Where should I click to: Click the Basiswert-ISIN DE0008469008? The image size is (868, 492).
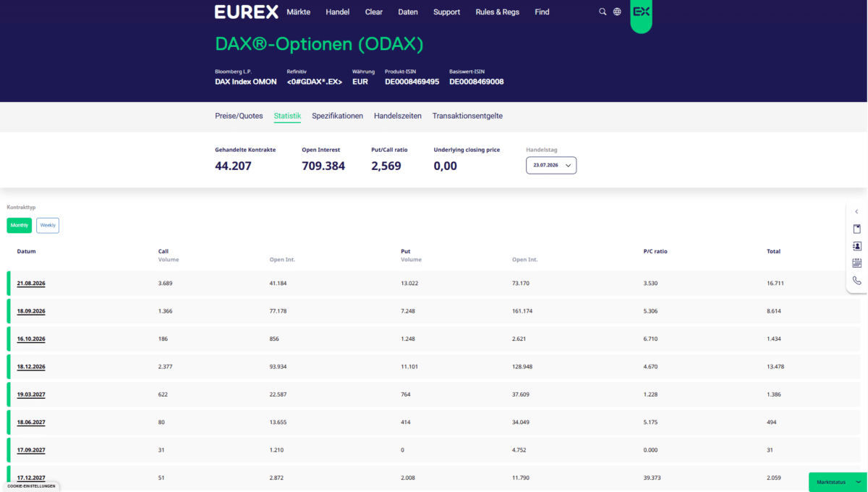(x=477, y=82)
